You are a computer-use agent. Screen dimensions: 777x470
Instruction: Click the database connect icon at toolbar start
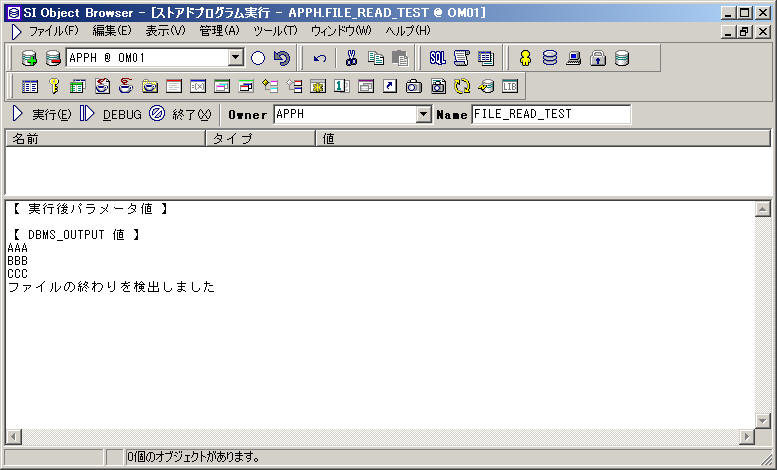(29, 58)
